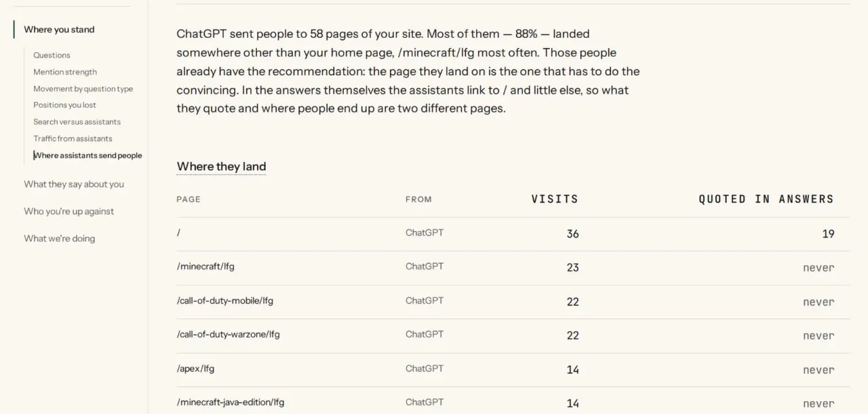Open Positions you lost link

pyautogui.click(x=65, y=105)
